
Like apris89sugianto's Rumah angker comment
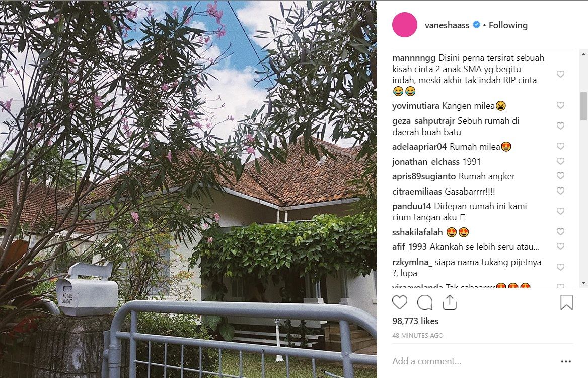(x=560, y=176)
